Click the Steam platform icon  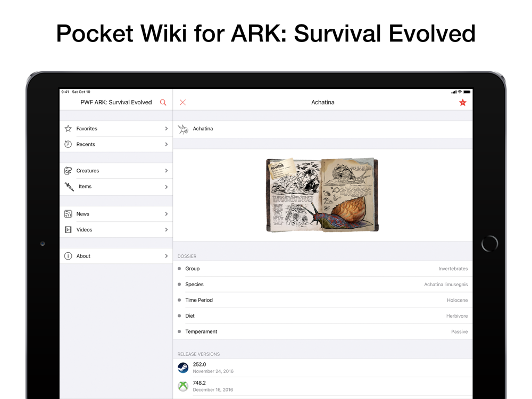tap(183, 368)
